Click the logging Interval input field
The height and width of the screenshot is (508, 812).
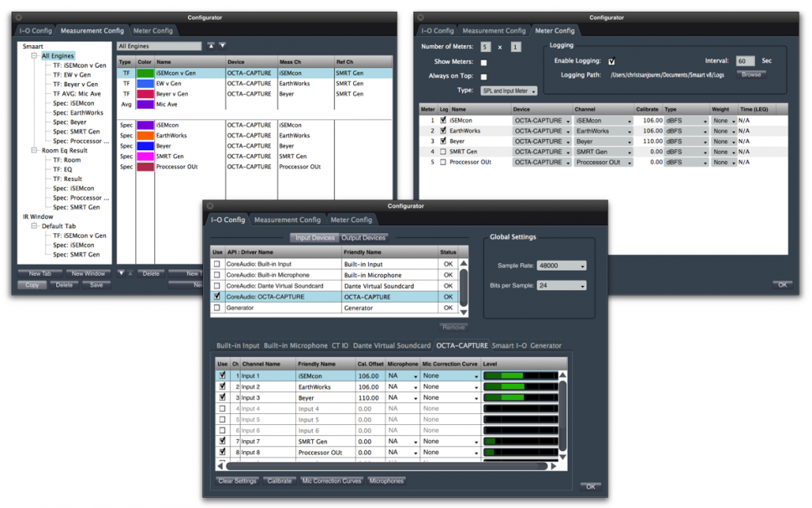click(x=745, y=61)
